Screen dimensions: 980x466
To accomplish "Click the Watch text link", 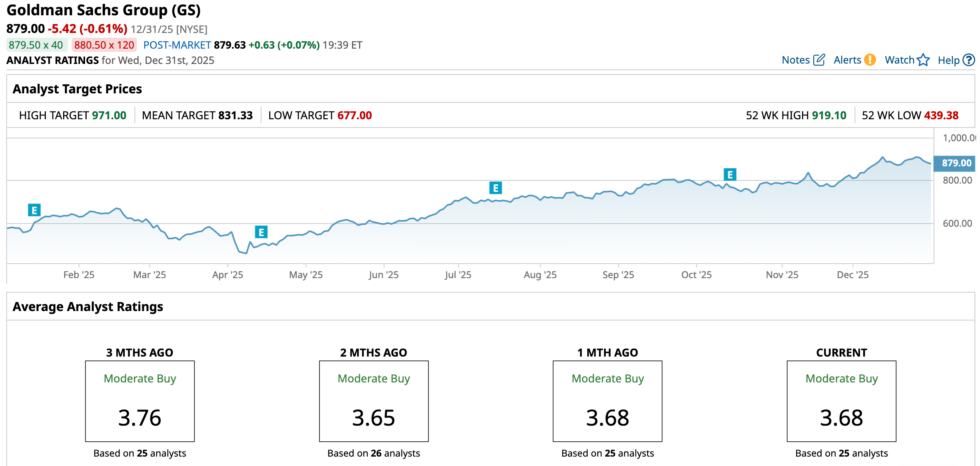I will click(x=899, y=60).
